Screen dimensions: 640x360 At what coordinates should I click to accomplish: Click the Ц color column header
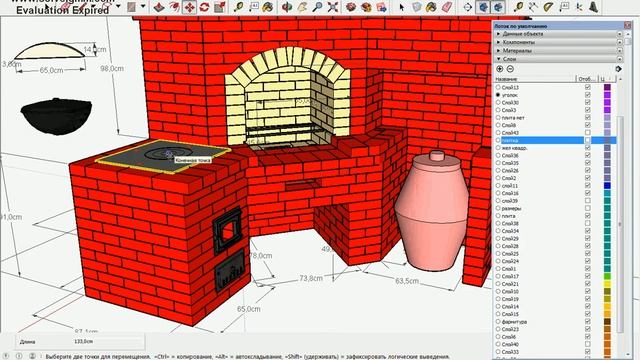(606, 79)
